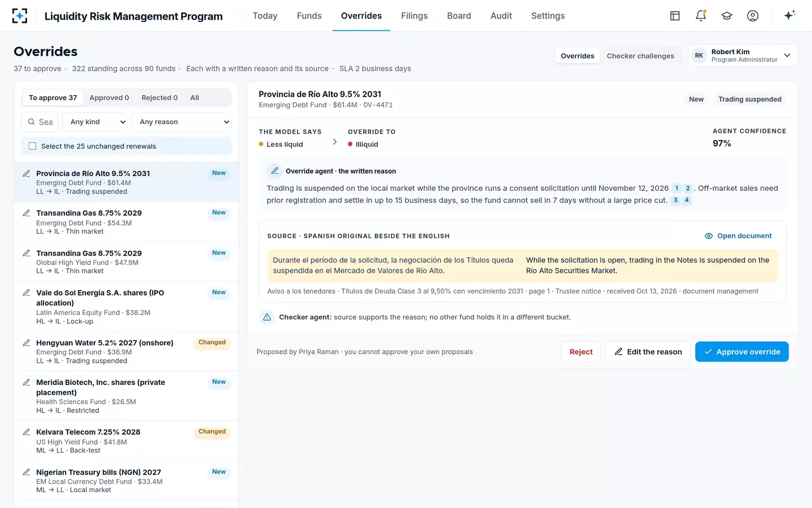Click pencil icon beside Kelvara Telecom
This screenshot has height=508, width=812.
point(27,432)
